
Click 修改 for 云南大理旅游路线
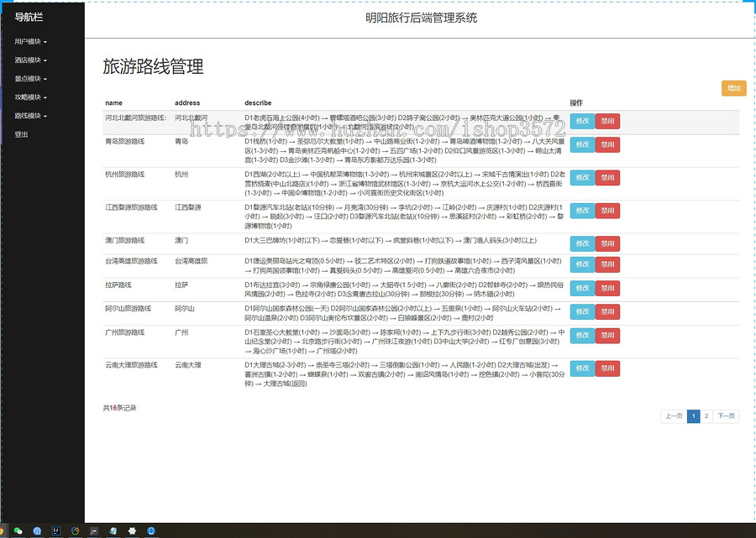pyautogui.click(x=582, y=368)
